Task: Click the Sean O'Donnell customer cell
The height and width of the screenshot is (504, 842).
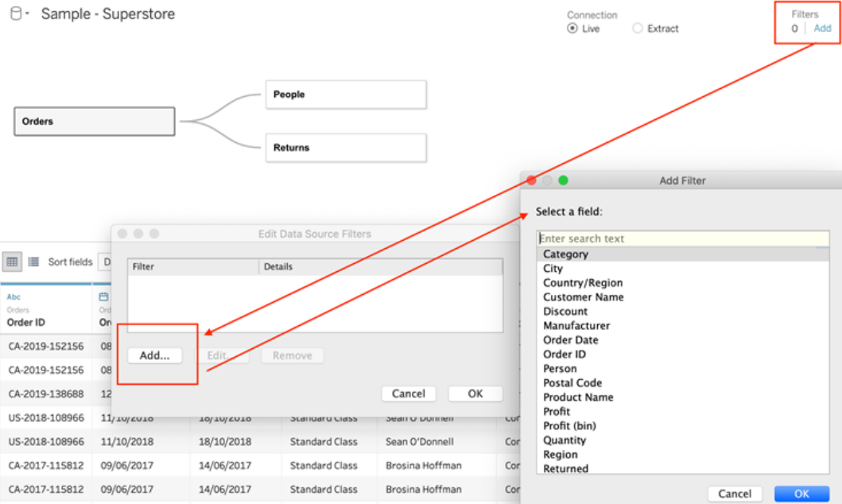Action: point(419,442)
